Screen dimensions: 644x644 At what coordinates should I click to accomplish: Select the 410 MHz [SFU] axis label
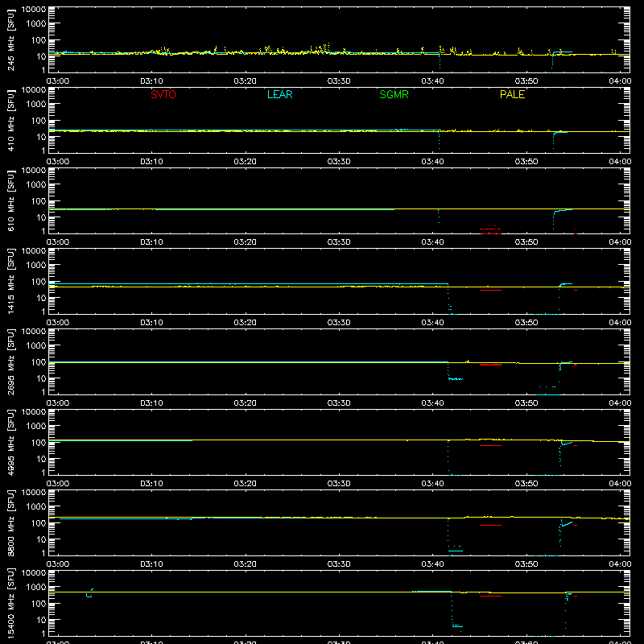click(11, 122)
